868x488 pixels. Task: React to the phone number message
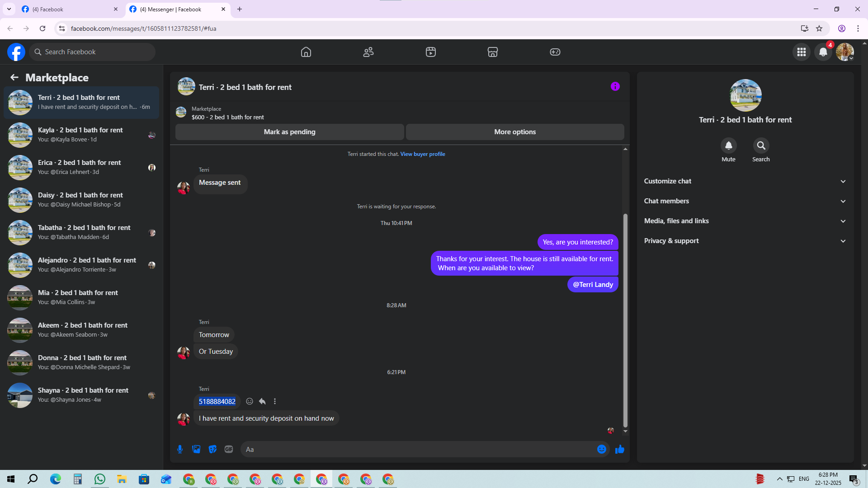tap(250, 401)
